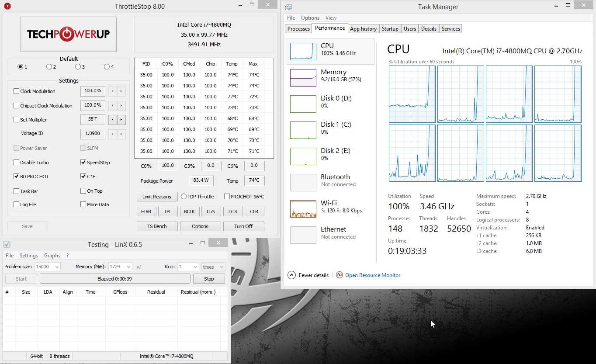The height and width of the screenshot is (364, 596).
Task: Click the TechPowerUp logo banner
Action: 69,35
